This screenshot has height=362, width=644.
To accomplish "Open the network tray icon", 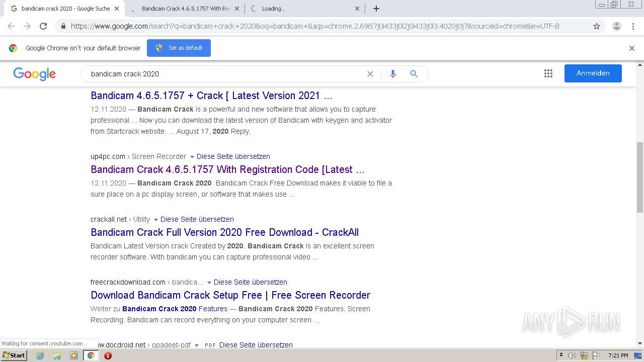I will click(584, 355).
